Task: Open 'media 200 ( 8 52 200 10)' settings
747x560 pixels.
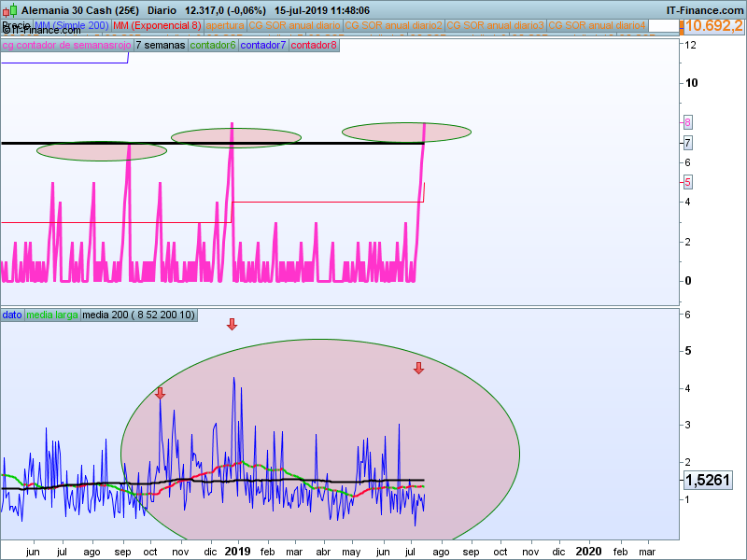Action: [138, 315]
